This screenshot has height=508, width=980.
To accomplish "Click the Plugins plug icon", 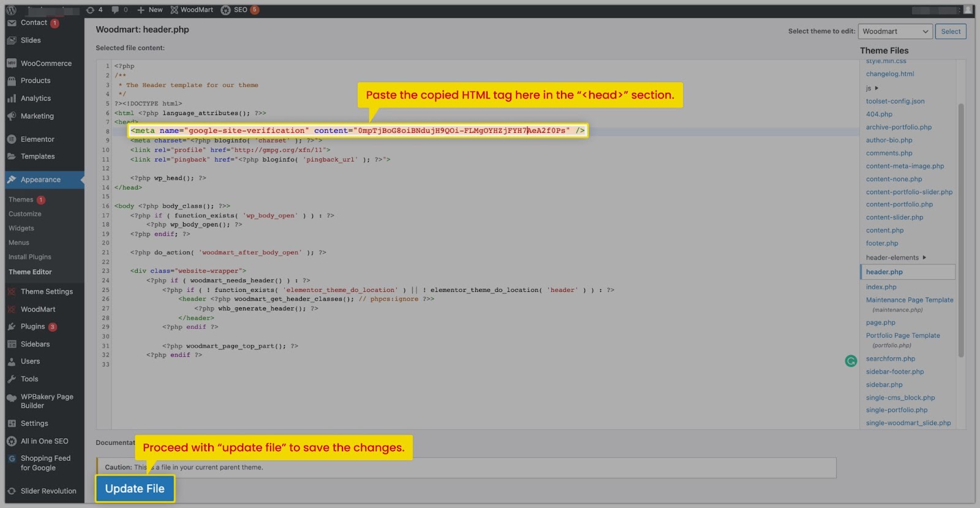I will click(x=12, y=327).
